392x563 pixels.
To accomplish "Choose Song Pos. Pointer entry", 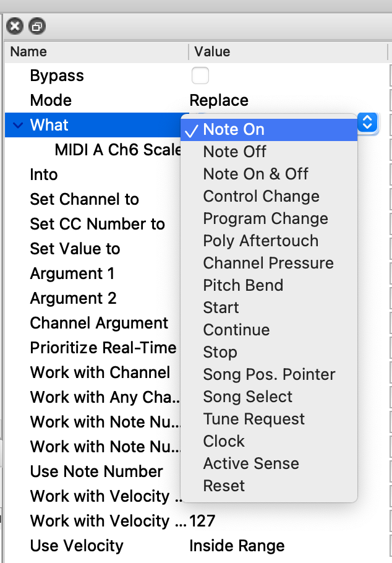I will tap(269, 374).
